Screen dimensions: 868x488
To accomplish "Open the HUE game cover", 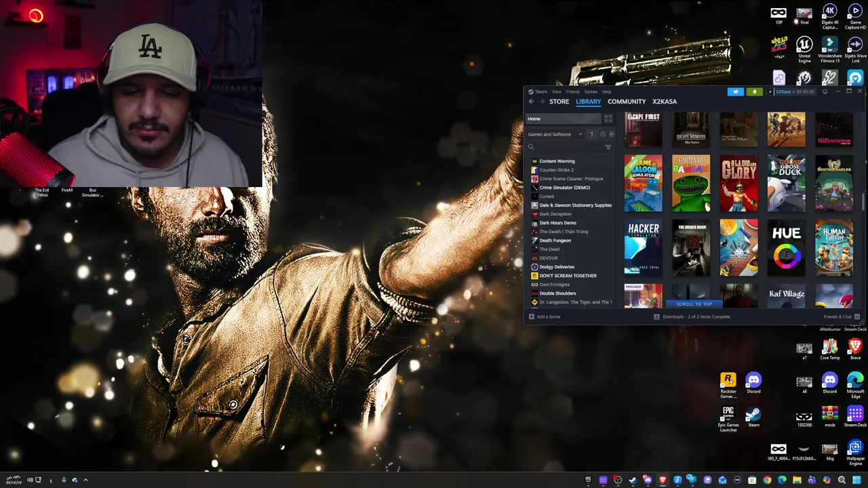I will [786, 247].
